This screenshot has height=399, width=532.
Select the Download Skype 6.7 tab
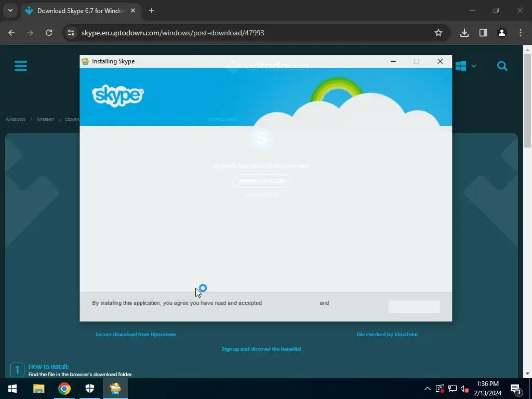pyautogui.click(x=81, y=11)
